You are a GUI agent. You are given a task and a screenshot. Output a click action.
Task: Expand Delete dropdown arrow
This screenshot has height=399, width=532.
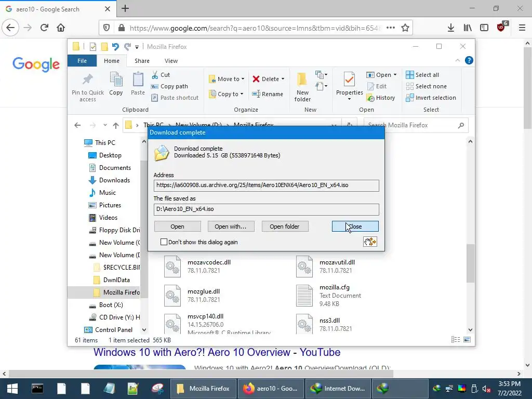[x=283, y=79]
